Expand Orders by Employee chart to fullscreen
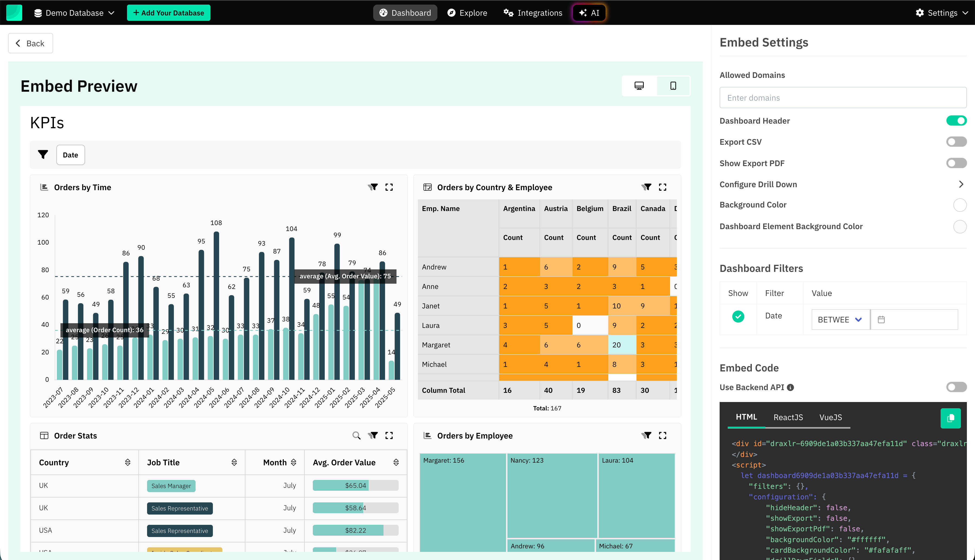 coord(662,435)
